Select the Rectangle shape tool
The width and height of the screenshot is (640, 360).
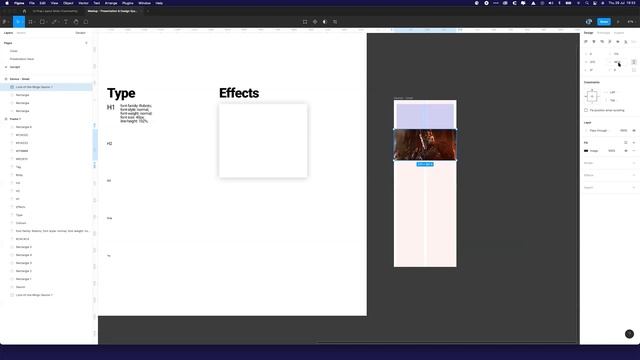(x=42, y=22)
